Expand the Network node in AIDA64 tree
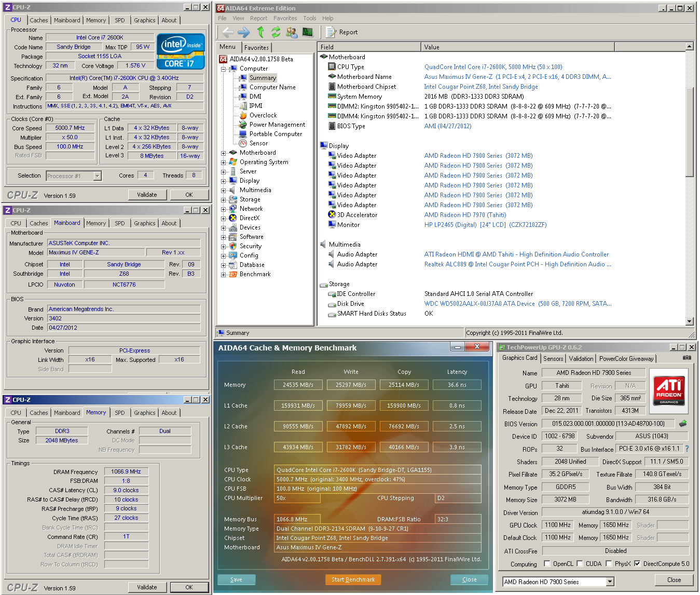 223,209
